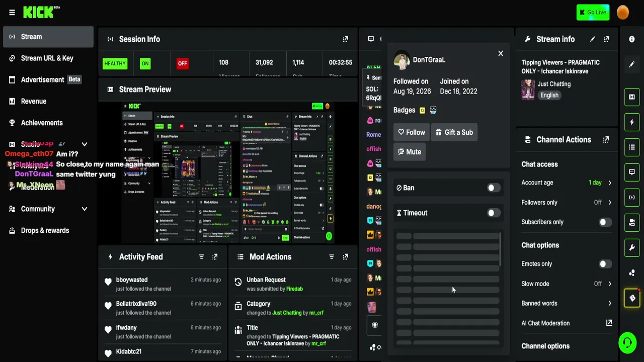
Task: Follow DonTGraaL from the user card
Action: coord(412,132)
